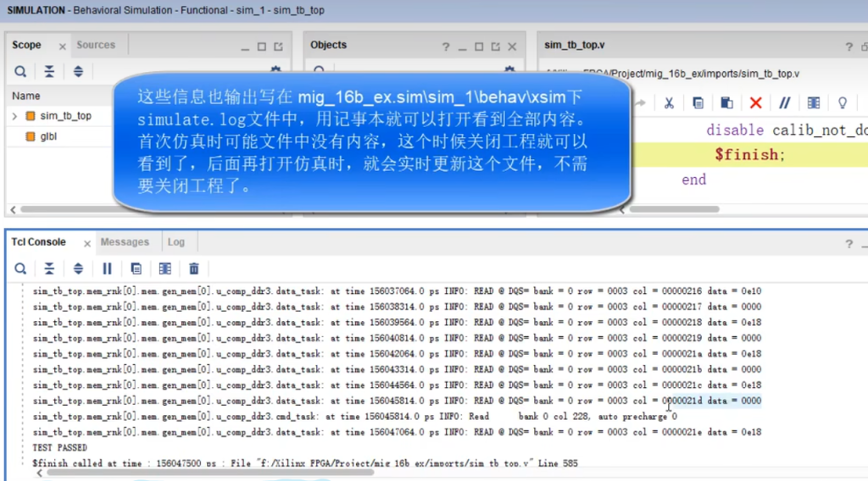868x481 pixels.
Task: Toggle column selection in Tcl Console
Action: 165,268
